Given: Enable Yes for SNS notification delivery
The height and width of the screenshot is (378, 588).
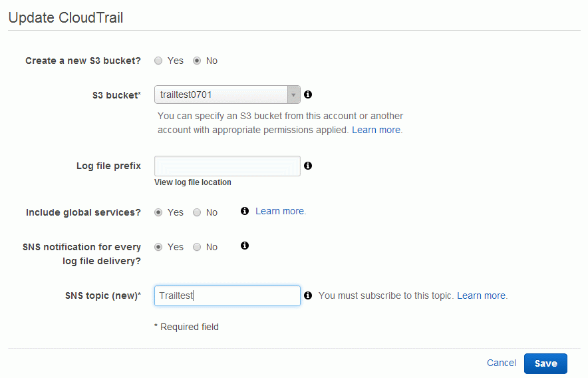Looking at the screenshot, I should (x=158, y=247).
